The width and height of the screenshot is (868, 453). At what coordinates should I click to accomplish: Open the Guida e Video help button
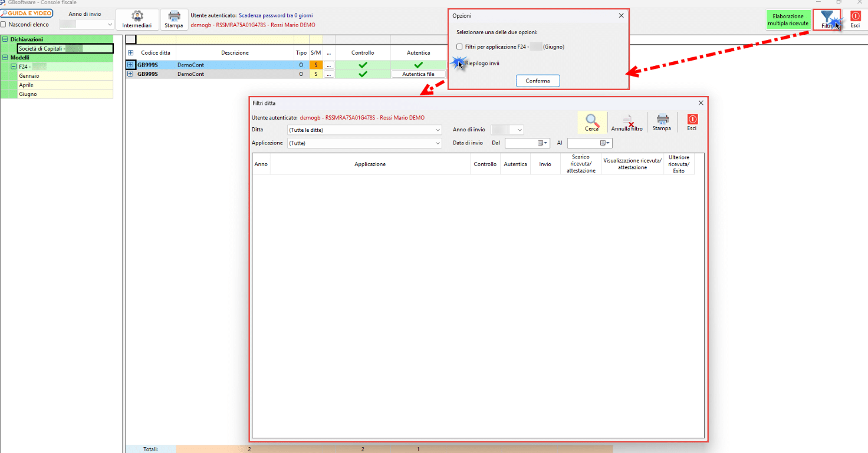point(27,13)
